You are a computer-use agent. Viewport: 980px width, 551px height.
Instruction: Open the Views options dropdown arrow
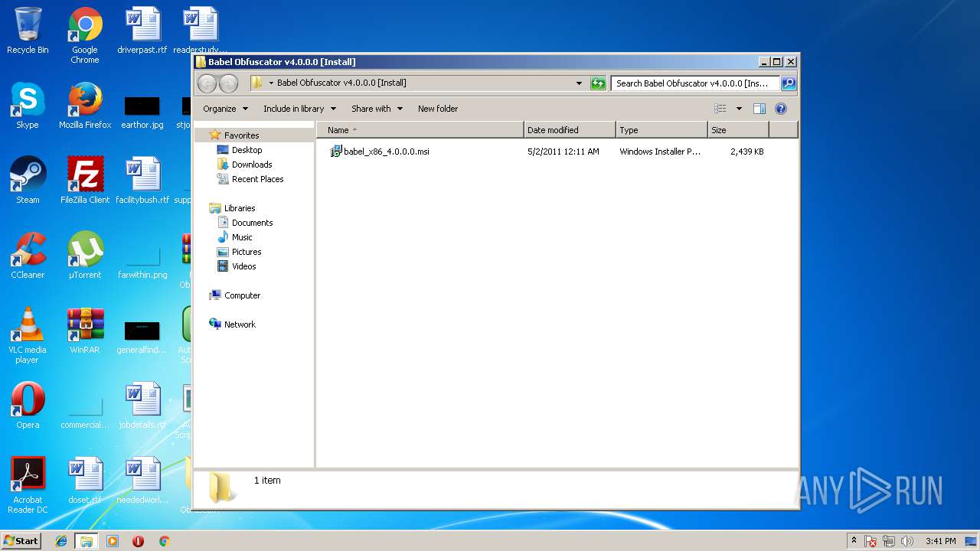pos(739,109)
